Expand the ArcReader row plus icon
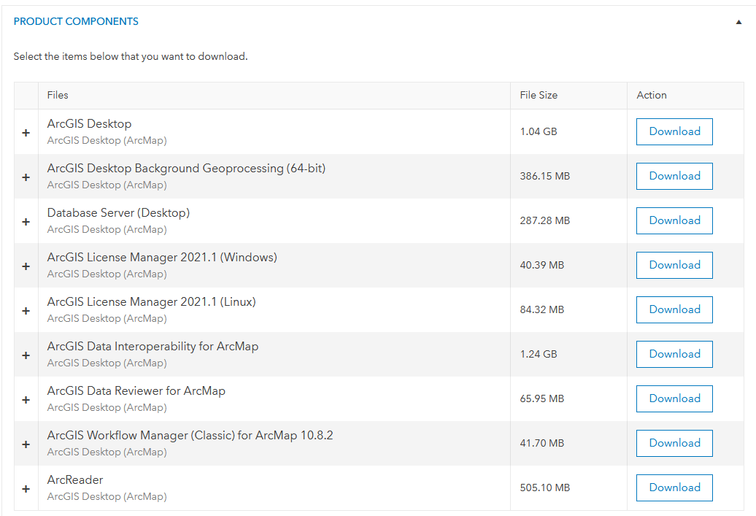Image resolution: width=756 pixels, height=516 pixels. [26, 488]
